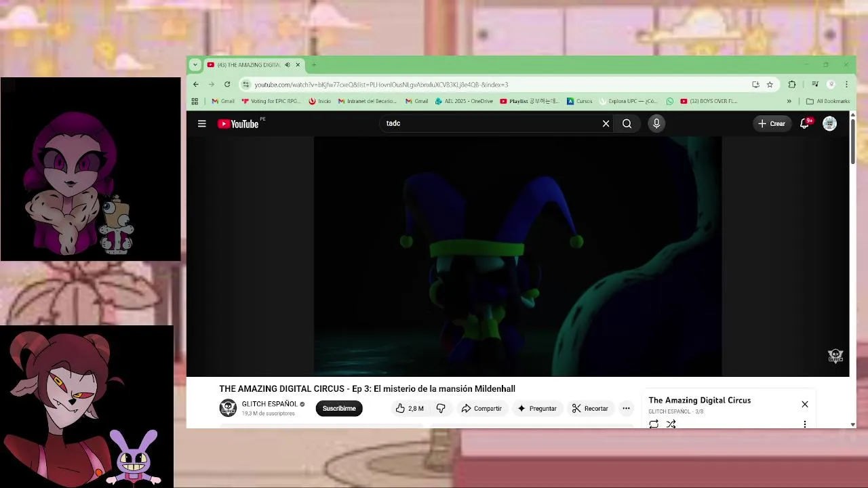Viewport: 868px width, 488px height.
Task: Open the WhatsApp bookmark icon
Action: (670, 101)
